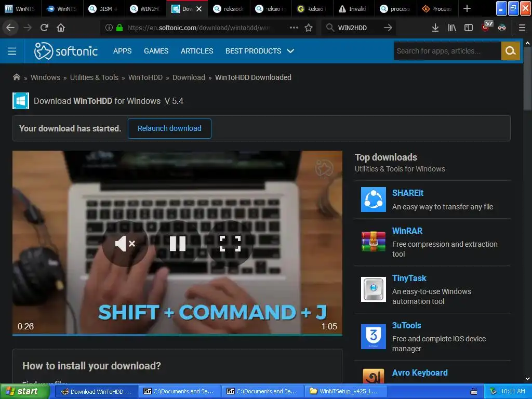Mute toggle on the video player
The width and height of the screenshot is (532, 399).
pos(125,244)
